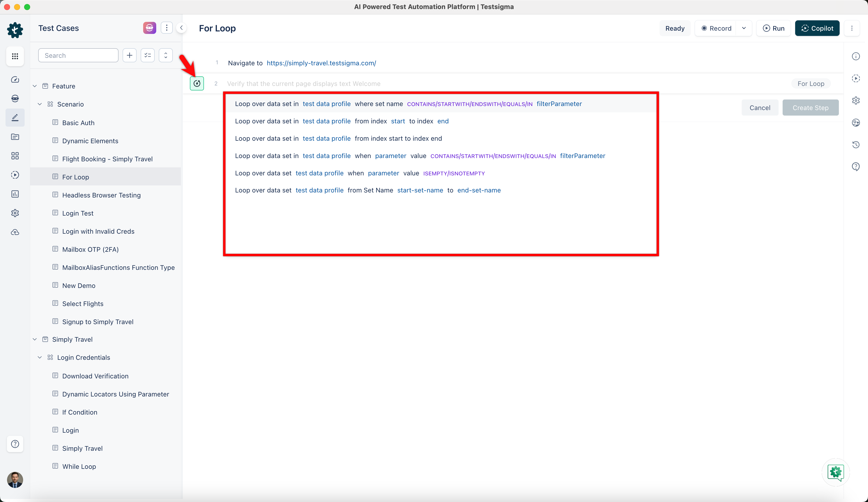Click the For Loop step type icon
This screenshot has height=502, width=868.
click(197, 83)
